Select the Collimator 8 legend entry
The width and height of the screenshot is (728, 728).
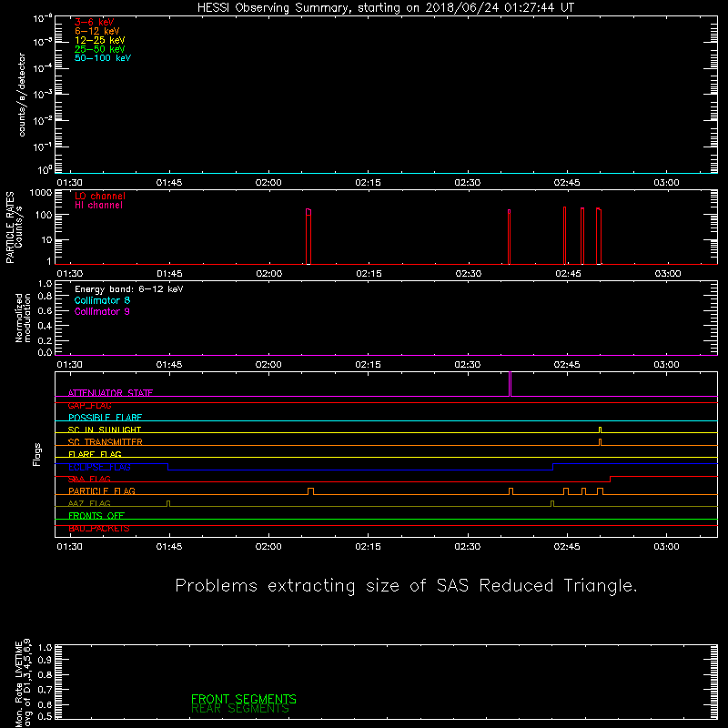coord(102,300)
